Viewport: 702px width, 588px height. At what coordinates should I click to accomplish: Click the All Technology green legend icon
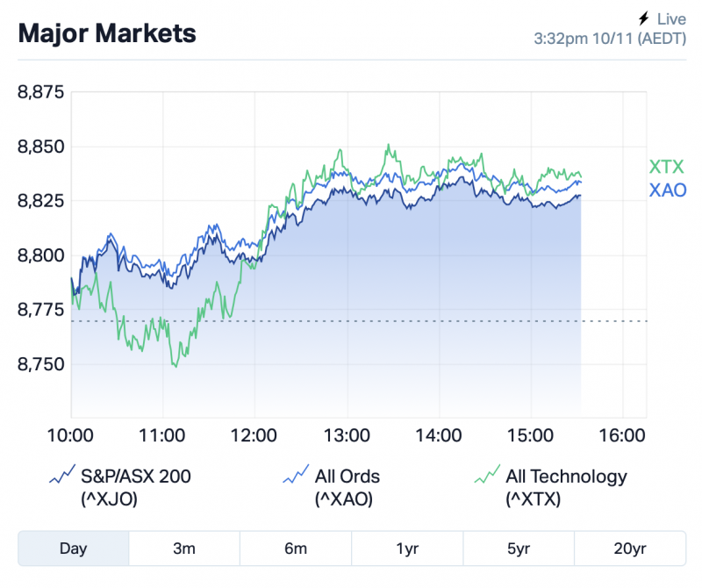click(x=486, y=477)
